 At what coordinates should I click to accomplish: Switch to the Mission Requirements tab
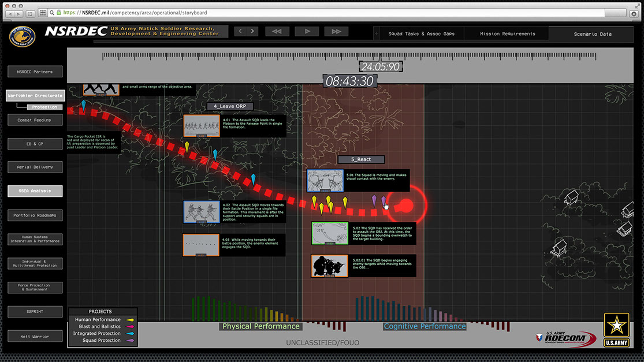(507, 34)
